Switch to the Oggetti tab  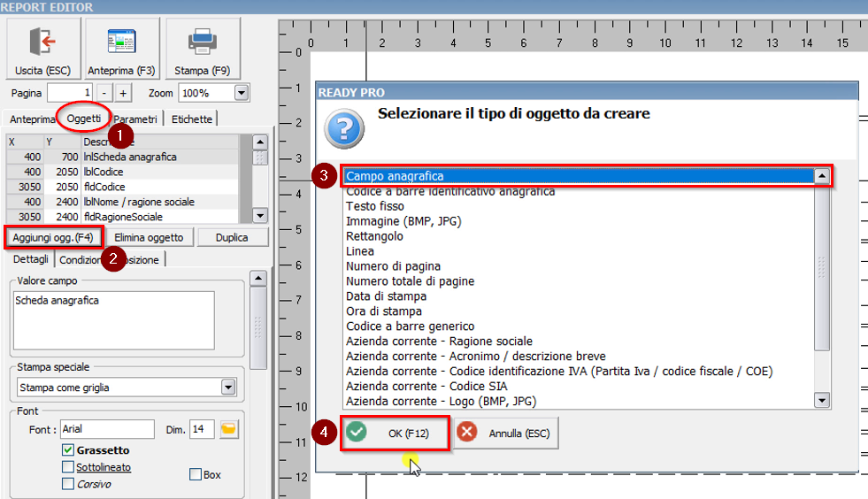(84, 119)
